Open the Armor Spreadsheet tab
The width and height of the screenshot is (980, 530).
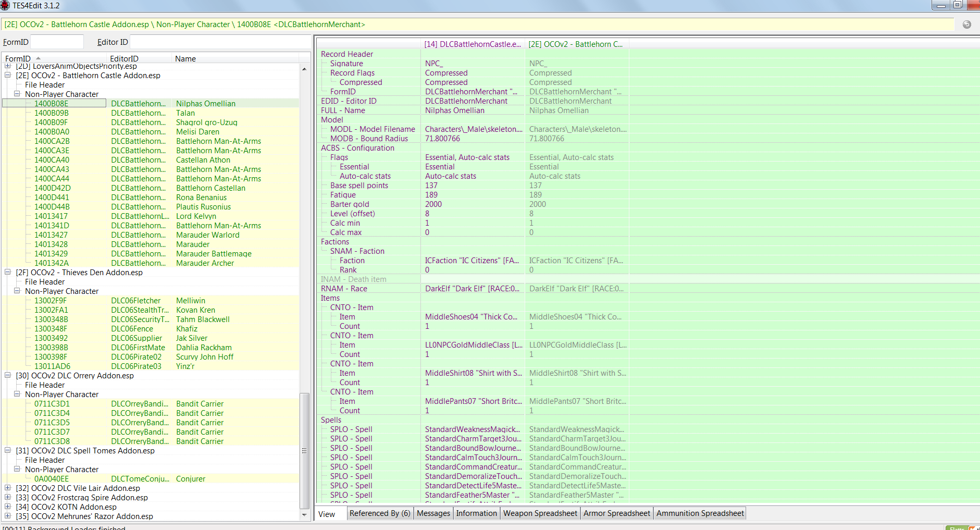(x=617, y=513)
